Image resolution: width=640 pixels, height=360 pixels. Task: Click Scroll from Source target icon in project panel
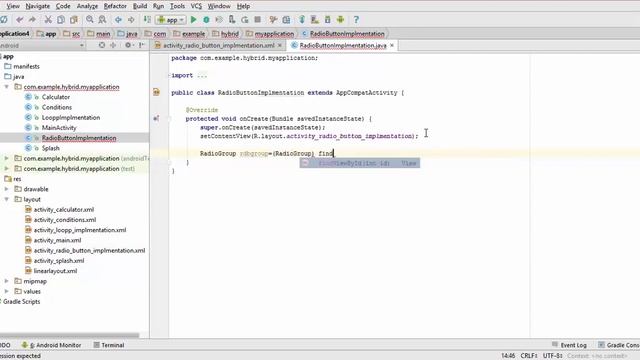click(102, 45)
